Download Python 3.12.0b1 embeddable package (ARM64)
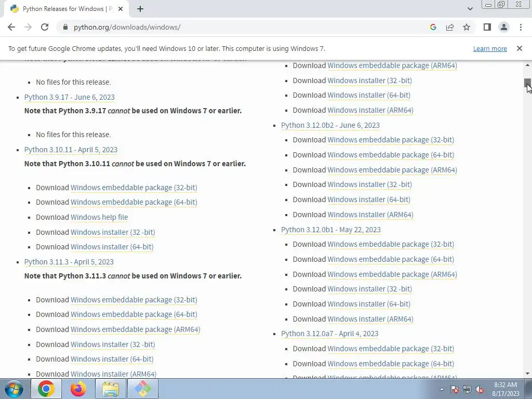 pyautogui.click(x=392, y=274)
